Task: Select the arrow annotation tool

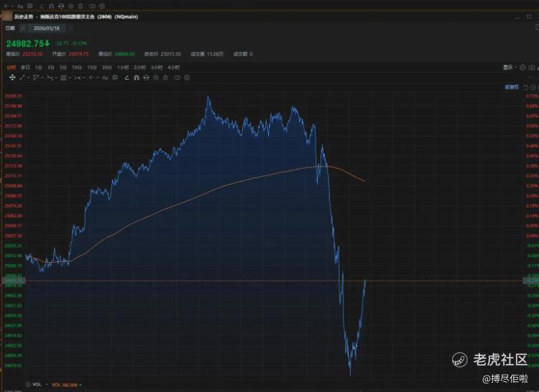Action: click(92, 78)
